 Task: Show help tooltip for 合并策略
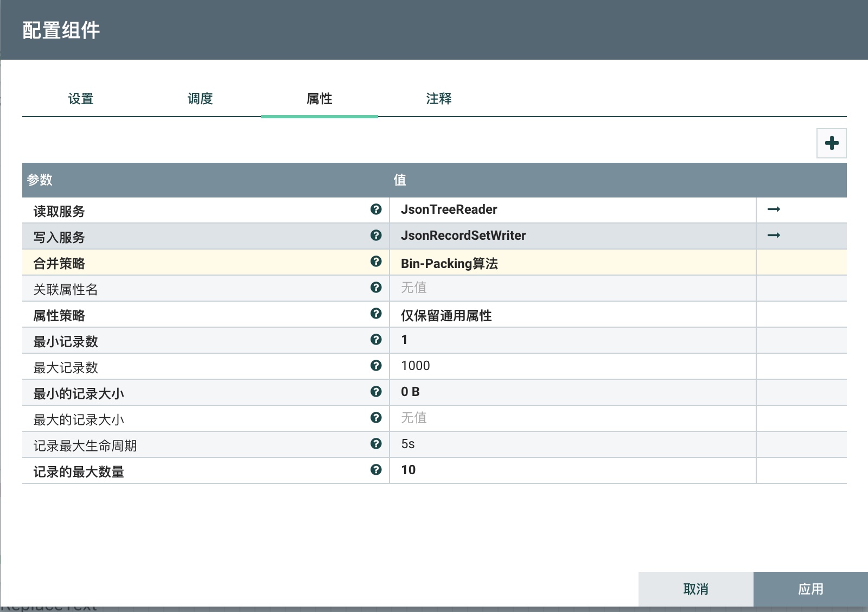click(x=376, y=262)
